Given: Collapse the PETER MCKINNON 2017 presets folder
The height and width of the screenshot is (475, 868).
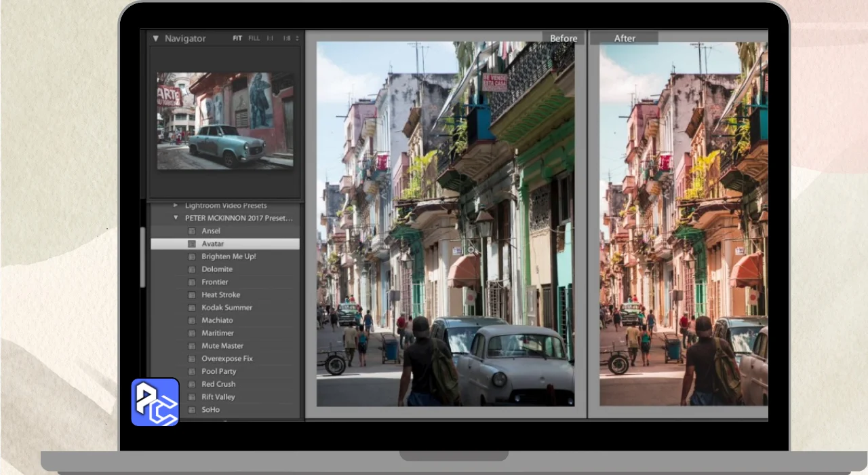Looking at the screenshot, I should [176, 218].
